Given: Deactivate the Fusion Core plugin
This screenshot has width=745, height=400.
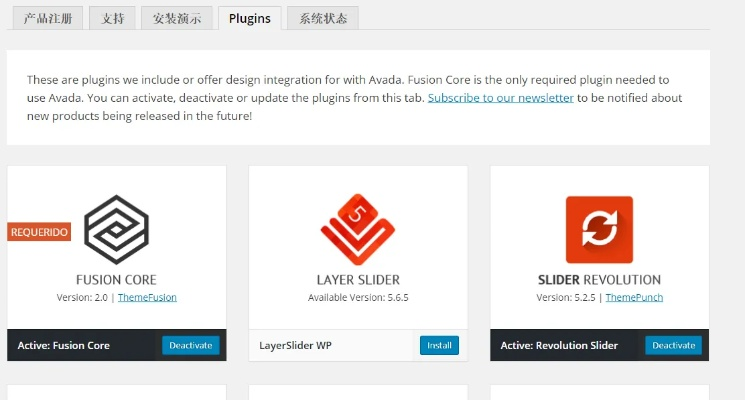Looking at the screenshot, I should click(x=190, y=345).
